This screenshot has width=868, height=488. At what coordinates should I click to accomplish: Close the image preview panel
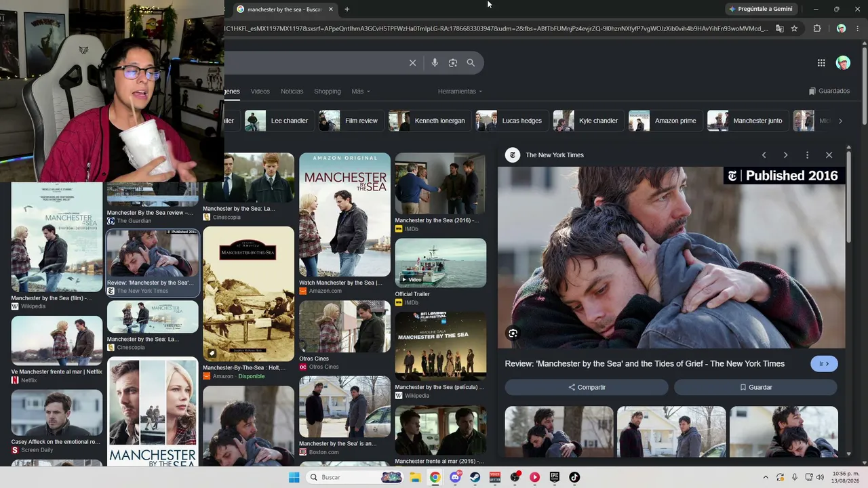click(829, 155)
